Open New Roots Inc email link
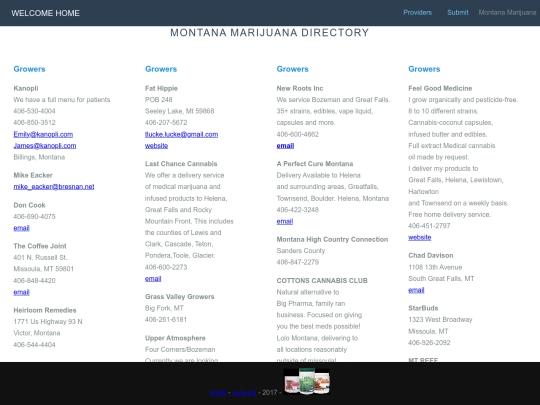Image resolution: width=540 pixels, height=405 pixels. [x=285, y=146]
